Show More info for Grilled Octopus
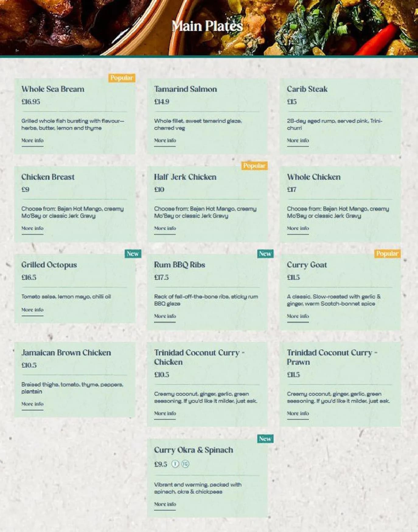418x532 pixels. coord(32,310)
